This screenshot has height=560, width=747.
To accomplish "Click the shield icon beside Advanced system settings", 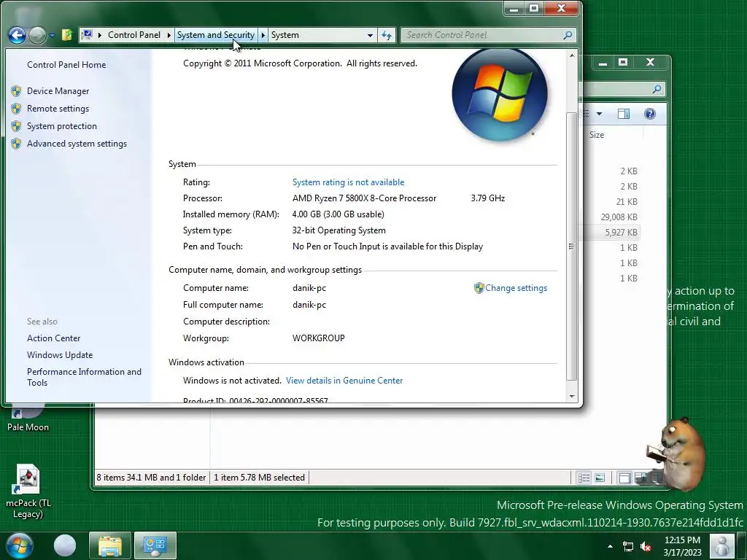I will pos(16,144).
